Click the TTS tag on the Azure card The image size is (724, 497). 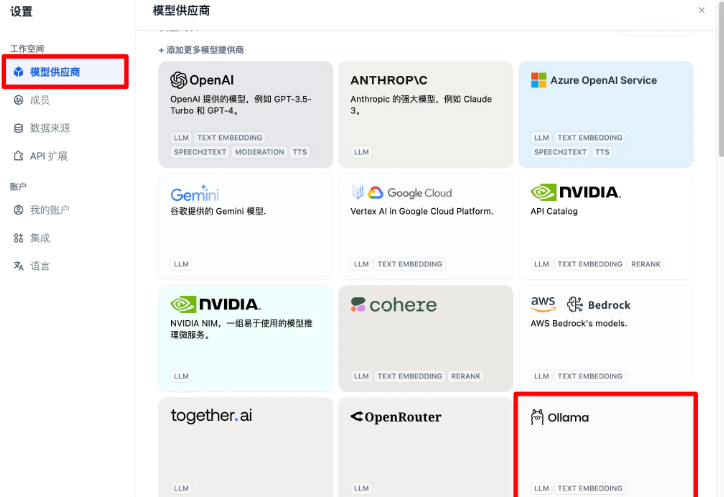[x=602, y=152]
